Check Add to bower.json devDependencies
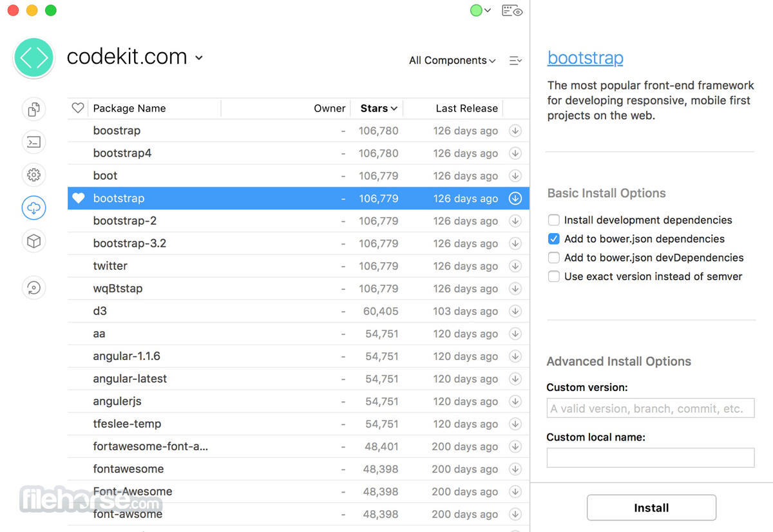 (553, 258)
